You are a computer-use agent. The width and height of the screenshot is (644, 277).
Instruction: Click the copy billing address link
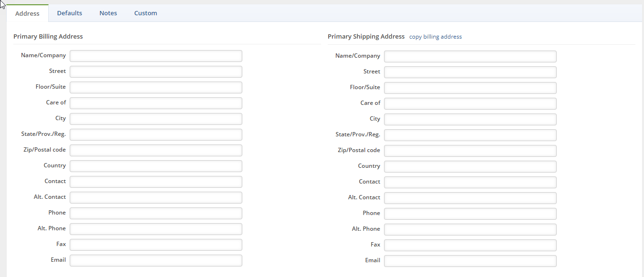(436, 37)
